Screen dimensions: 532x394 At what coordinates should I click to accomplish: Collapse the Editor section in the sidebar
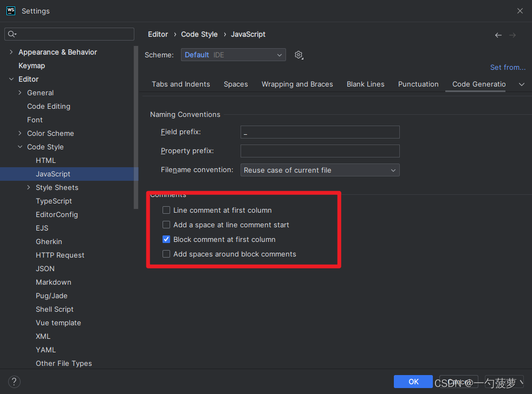point(12,79)
